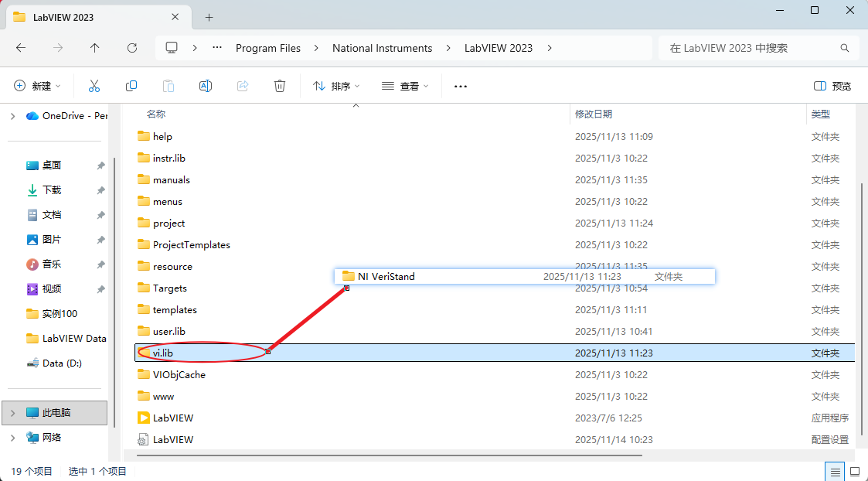Expand the Network (网络) node
The width and height of the screenshot is (868, 481).
(12, 438)
